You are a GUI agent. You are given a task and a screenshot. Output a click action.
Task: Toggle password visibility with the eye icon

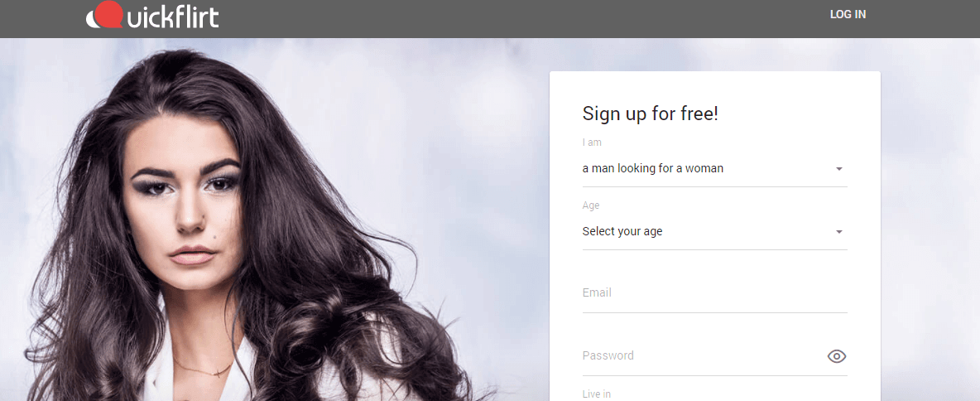[836, 356]
